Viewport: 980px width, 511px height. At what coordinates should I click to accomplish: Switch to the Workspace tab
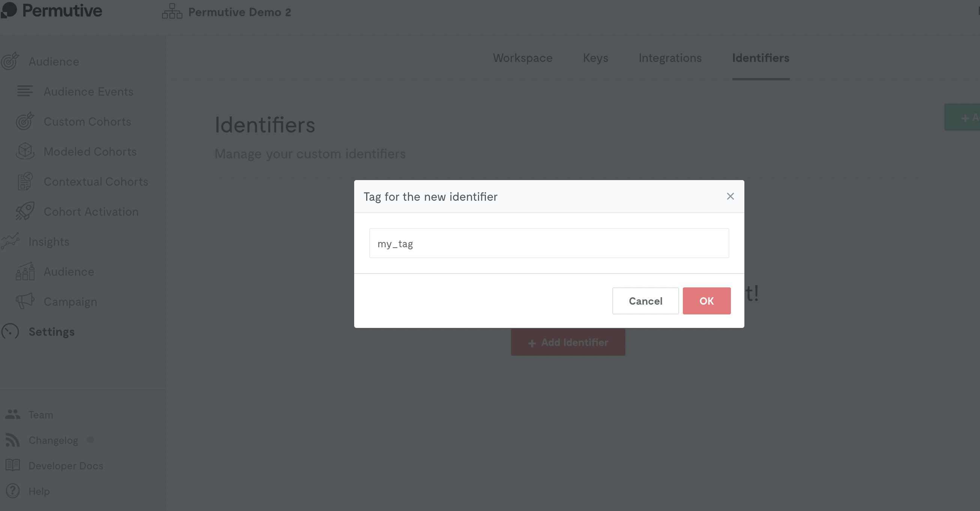523,58
